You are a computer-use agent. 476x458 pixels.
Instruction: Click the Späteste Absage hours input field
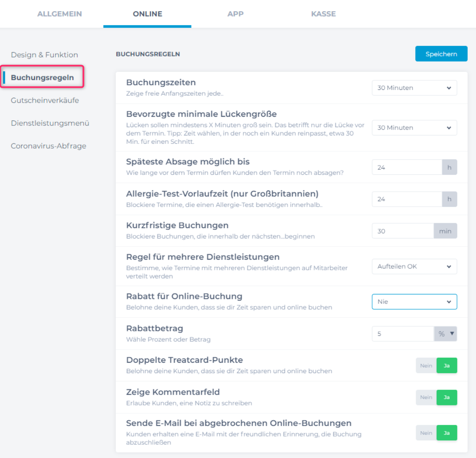(x=406, y=167)
